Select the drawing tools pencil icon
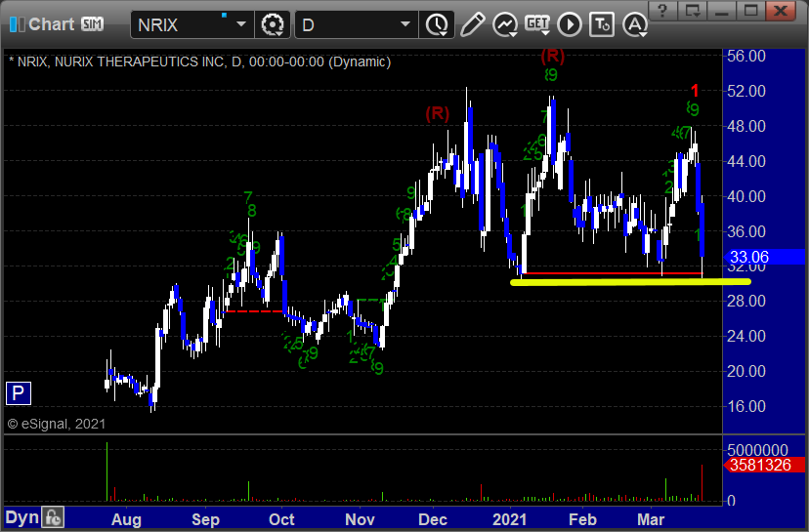Screen dimensions: 809x532 [x=472, y=24]
